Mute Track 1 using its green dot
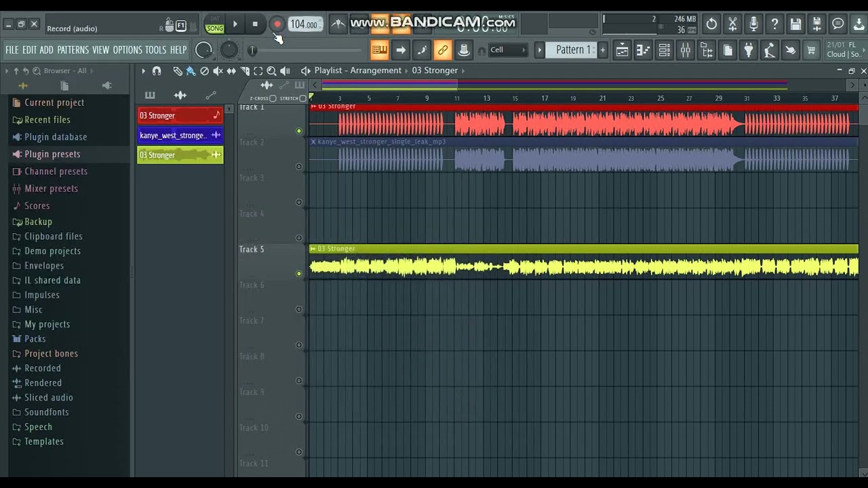The width and height of the screenshot is (868, 488). [299, 131]
